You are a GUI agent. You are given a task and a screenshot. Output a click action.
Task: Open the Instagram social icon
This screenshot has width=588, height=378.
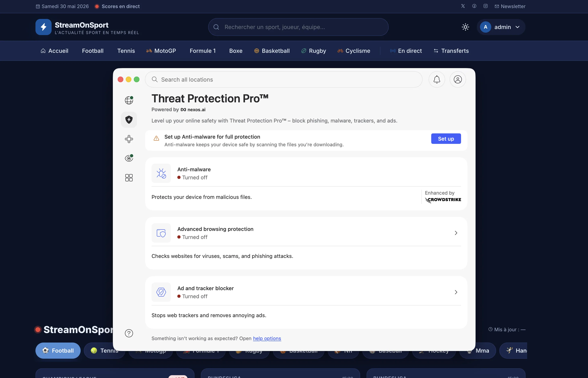point(485,6)
